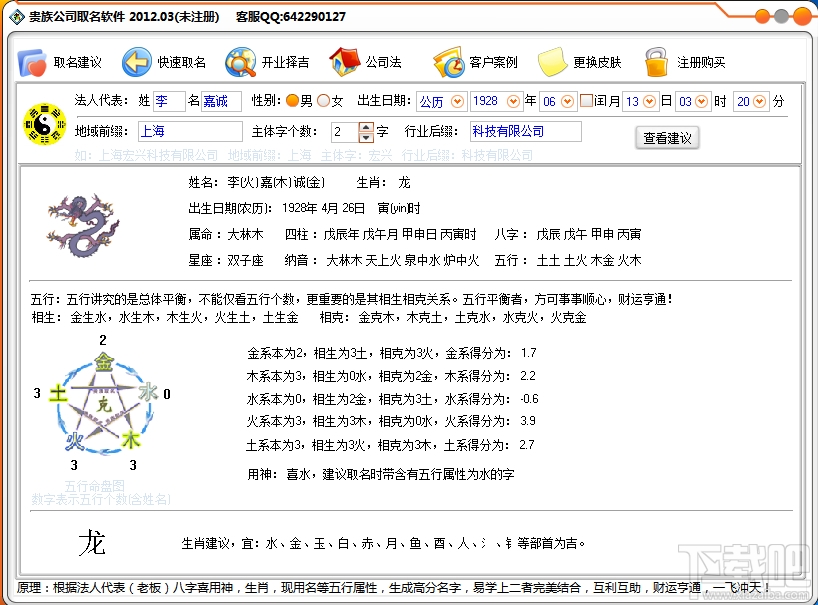The image size is (818, 605).
Task: Click the 快速取名 back-arrow icon
Action: pos(137,62)
